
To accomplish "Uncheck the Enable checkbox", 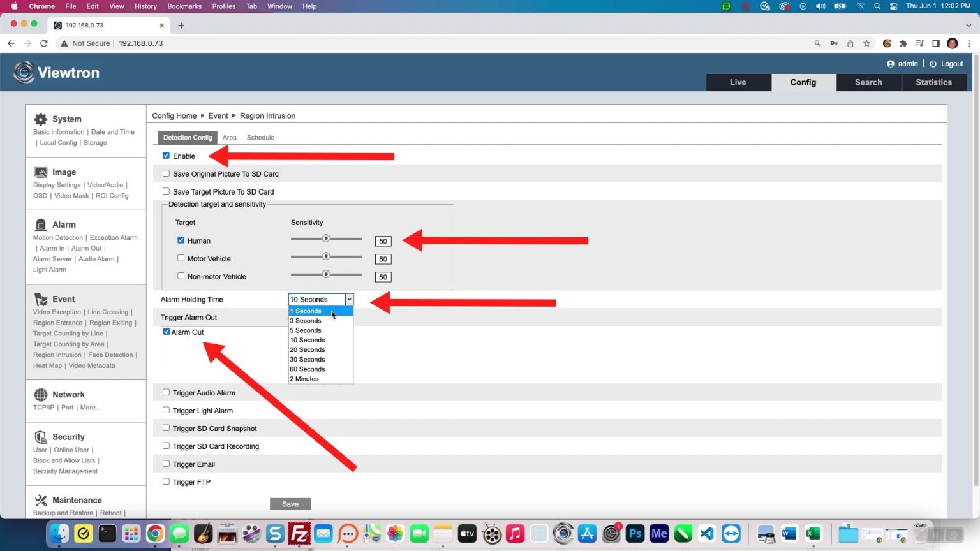I will pos(166,156).
